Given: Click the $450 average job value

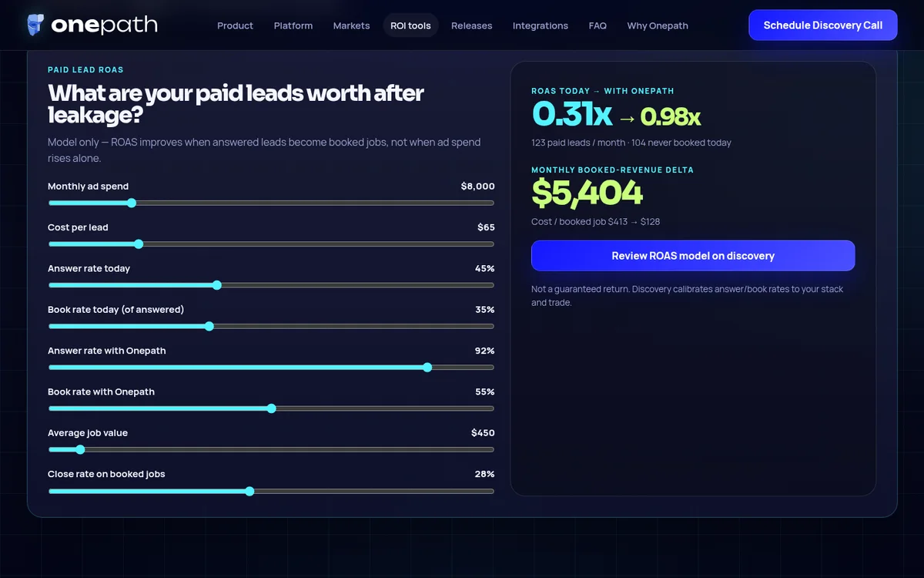Looking at the screenshot, I should click(483, 433).
